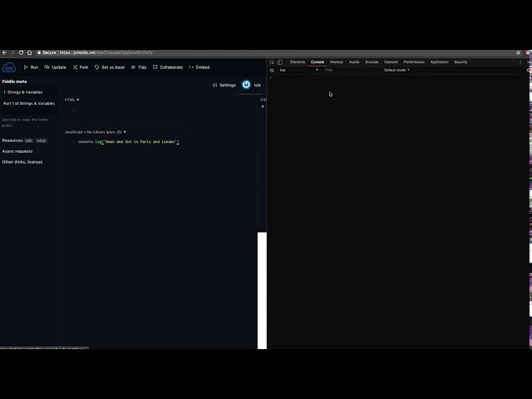Click Set as base

(110, 67)
